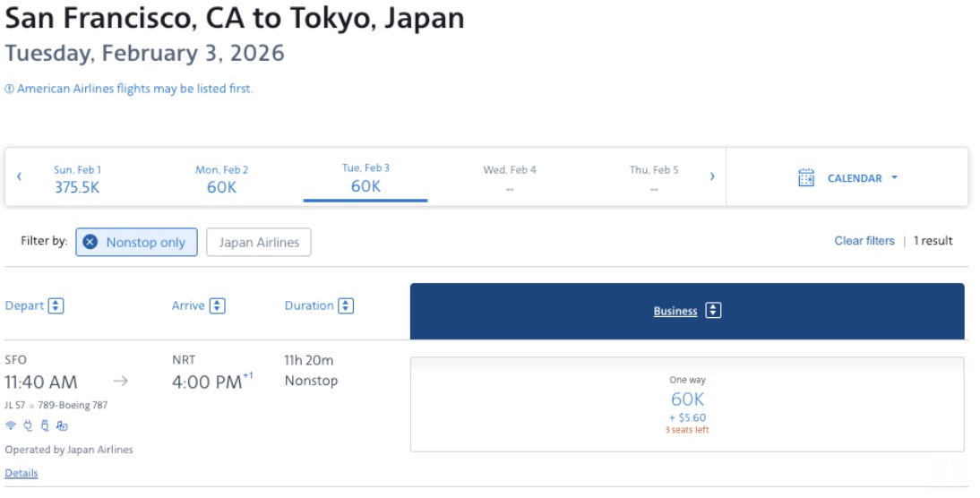Click the '4:00 PM' arrival time
This screenshot has height=498, width=980.
tap(207, 382)
